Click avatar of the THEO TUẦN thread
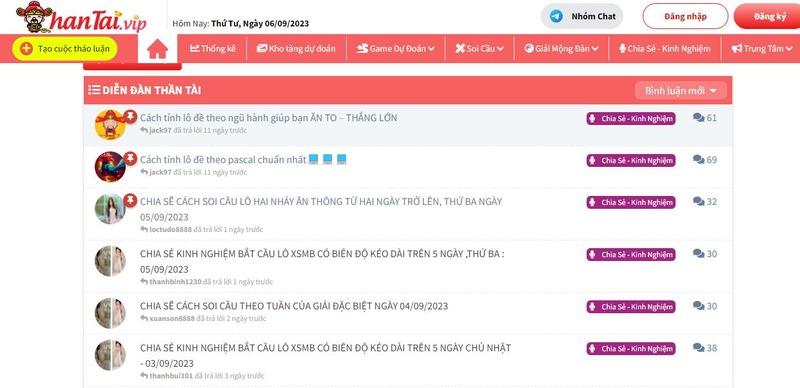Screen dimensions: 800x388 point(110,313)
